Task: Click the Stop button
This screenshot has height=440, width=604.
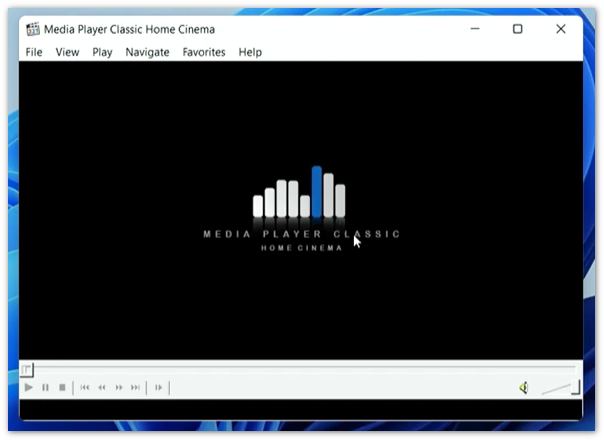Action: 62,387
